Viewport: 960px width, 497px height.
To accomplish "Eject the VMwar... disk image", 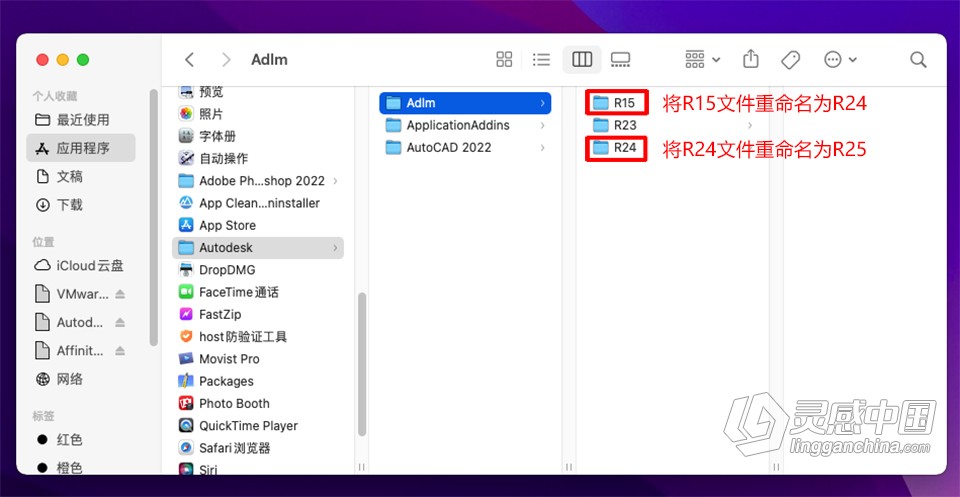I will coord(120,294).
